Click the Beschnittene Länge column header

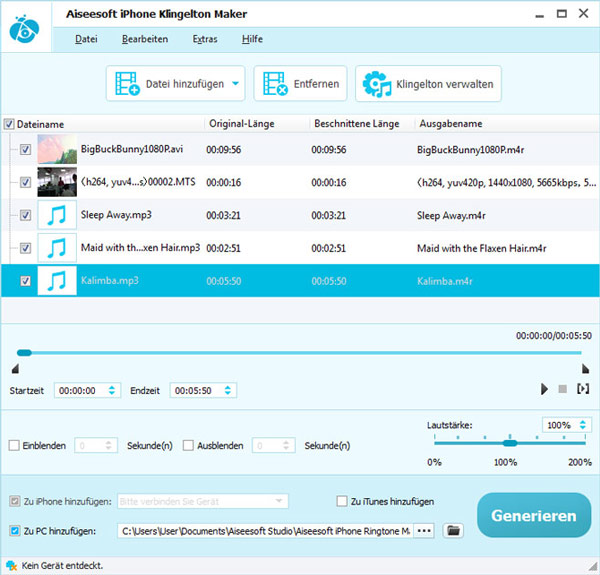click(x=357, y=124)
